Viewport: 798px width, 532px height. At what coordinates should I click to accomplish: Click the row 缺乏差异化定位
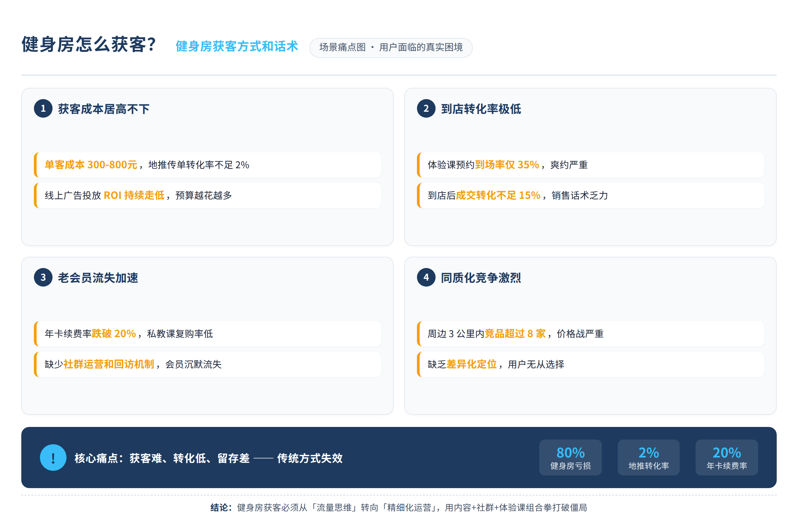point(591,364)
